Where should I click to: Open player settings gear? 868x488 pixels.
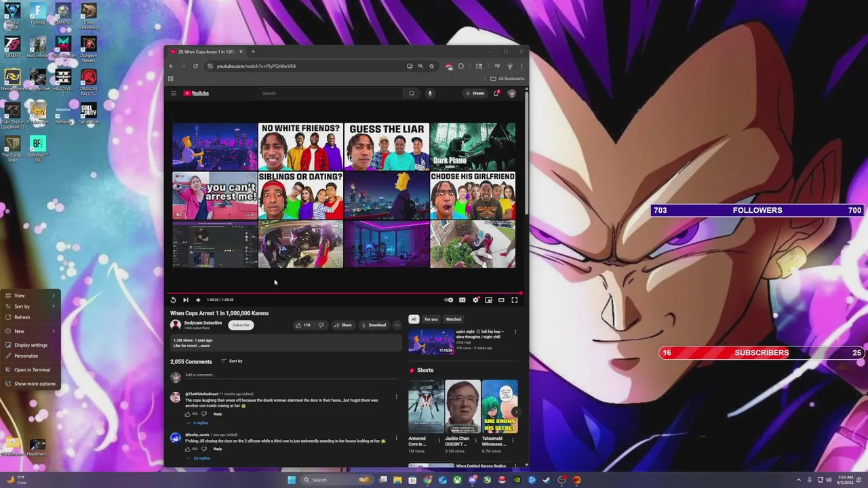tap(475, 300)
